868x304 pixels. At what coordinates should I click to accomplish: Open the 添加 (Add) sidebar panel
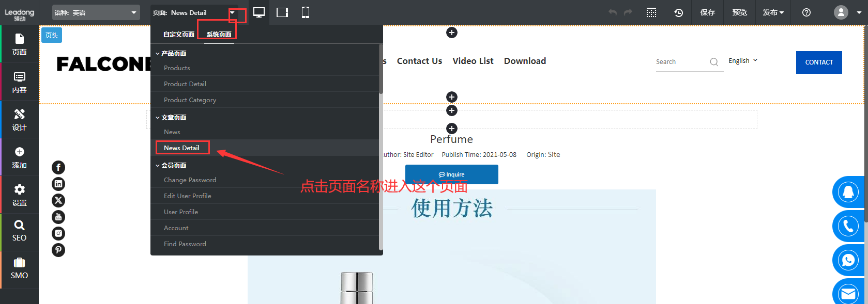[x=19, y=157]
